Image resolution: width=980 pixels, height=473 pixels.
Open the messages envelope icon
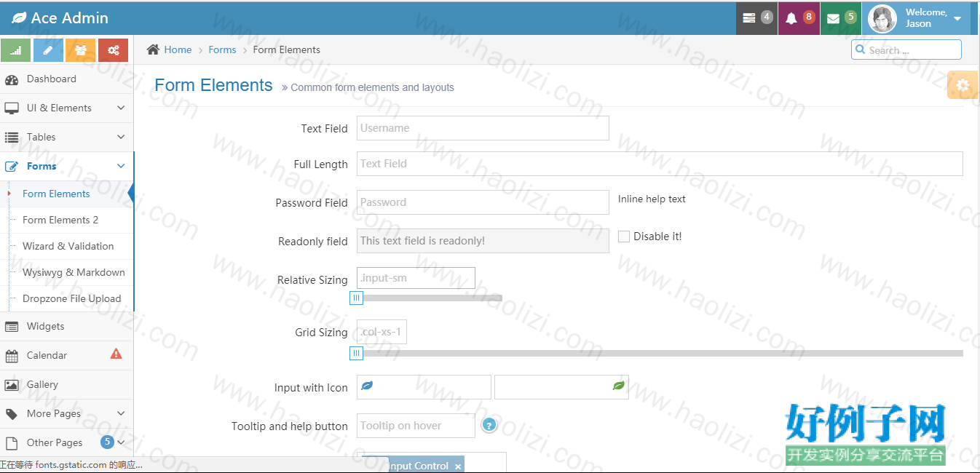(833, 18)
